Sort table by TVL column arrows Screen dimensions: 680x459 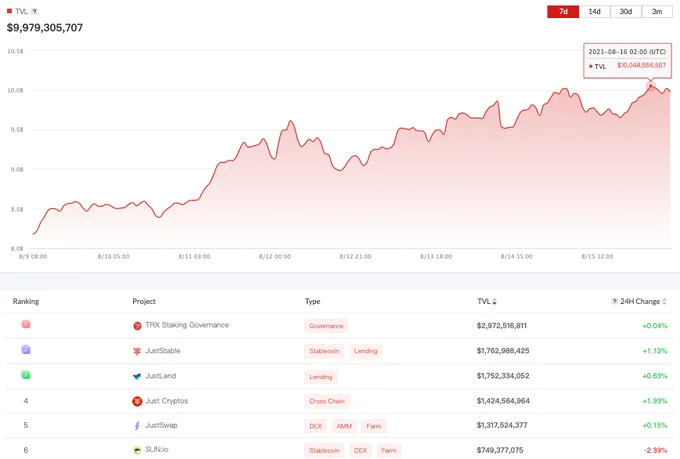(494, 302)
